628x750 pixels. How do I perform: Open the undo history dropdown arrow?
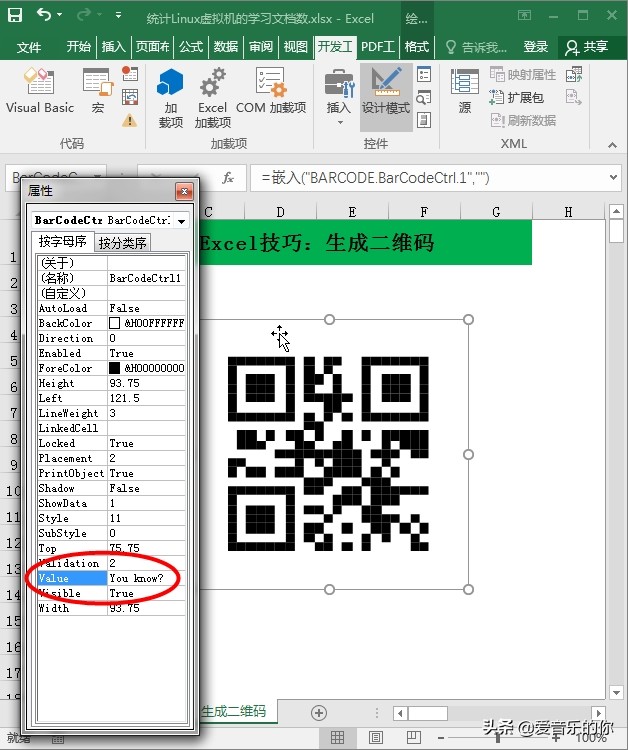click(x=59, y=15)
